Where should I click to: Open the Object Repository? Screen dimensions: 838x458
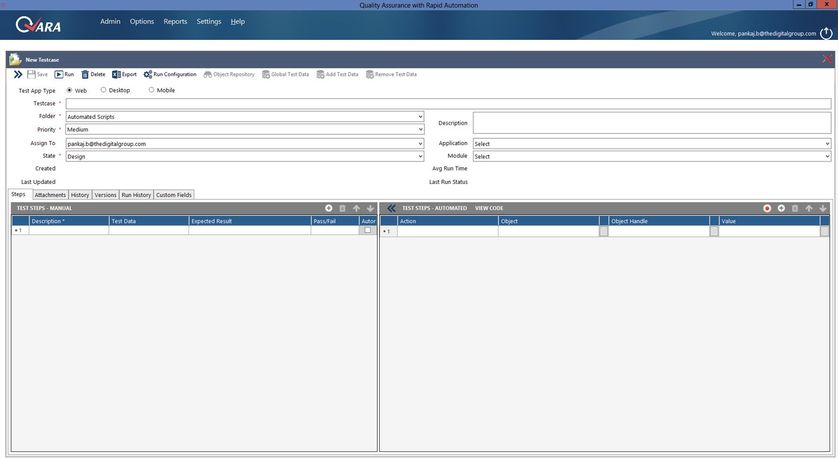(229, 74)
